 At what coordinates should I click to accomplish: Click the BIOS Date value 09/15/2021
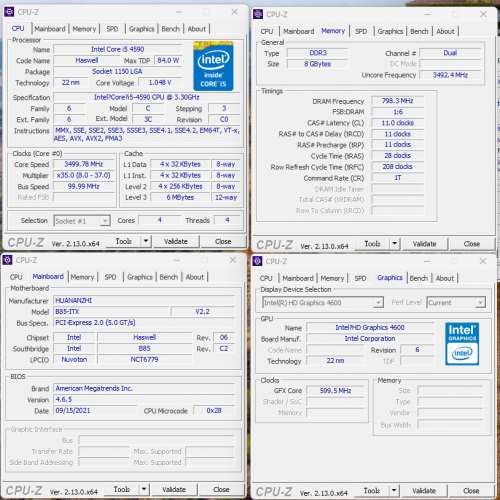(95, 411)
